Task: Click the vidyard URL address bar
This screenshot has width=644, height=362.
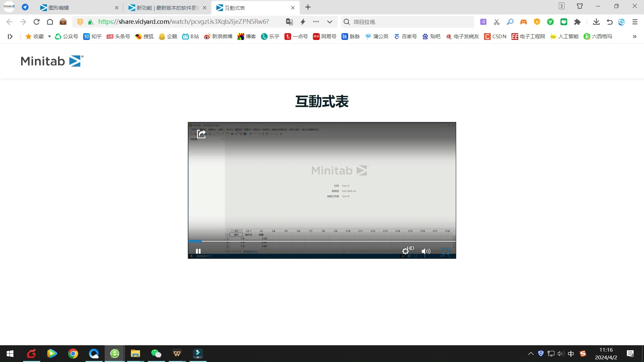Action: point(183,22)
